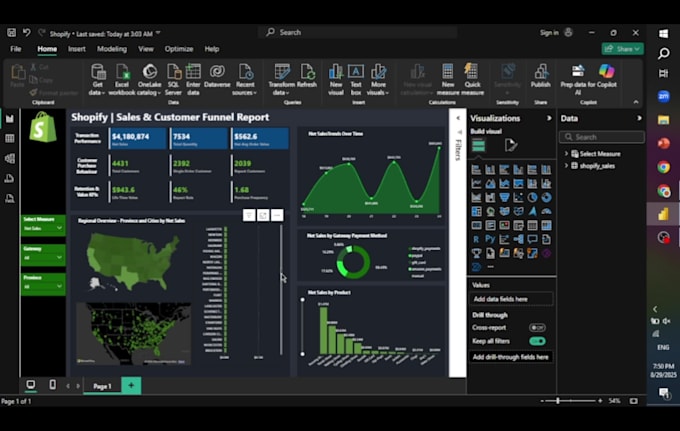
Task: Open Transform data in the ribbon
Action: (281, 80)
